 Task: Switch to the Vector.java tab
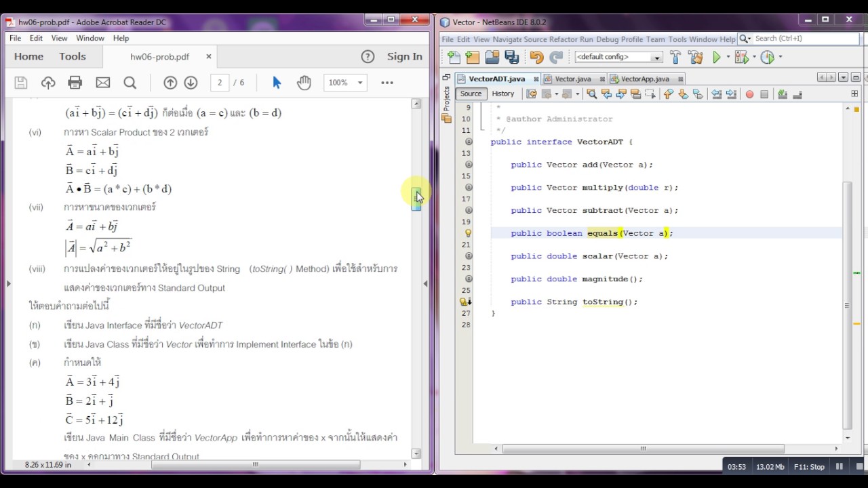[x=573, y=79]
